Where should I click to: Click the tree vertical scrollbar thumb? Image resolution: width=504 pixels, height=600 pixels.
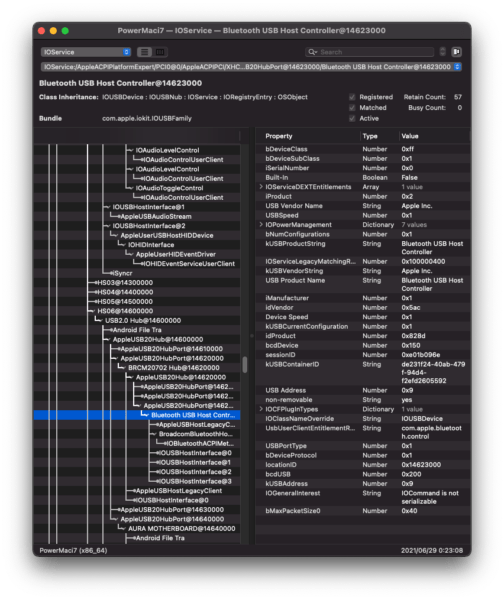[245, 365]
